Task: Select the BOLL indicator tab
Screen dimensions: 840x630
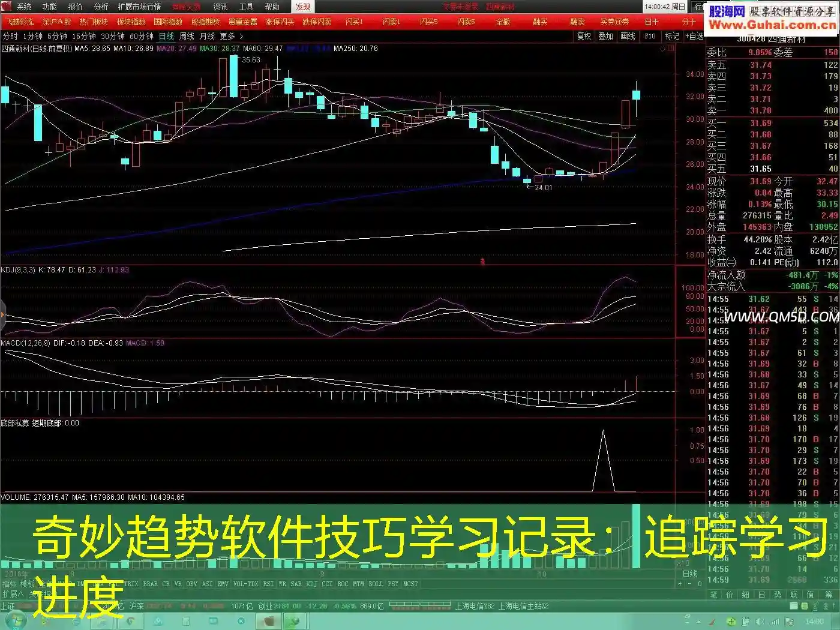Action: pos(376,584)
